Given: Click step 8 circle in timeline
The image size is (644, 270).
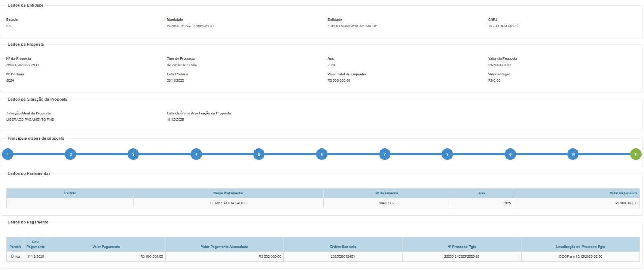Looking at the screenshot, I should click(447, 154).
